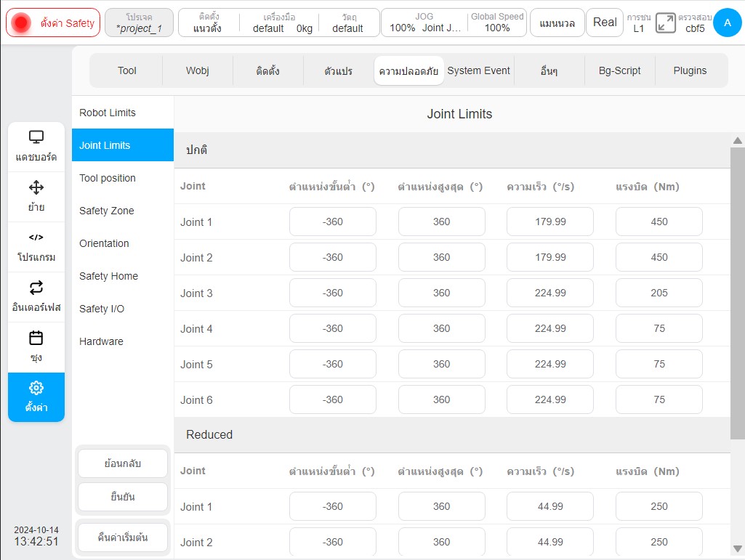The height and width of the screenshot is (560, 745).
Task: Open Tool position in the side menu
Action: point(123,178)
